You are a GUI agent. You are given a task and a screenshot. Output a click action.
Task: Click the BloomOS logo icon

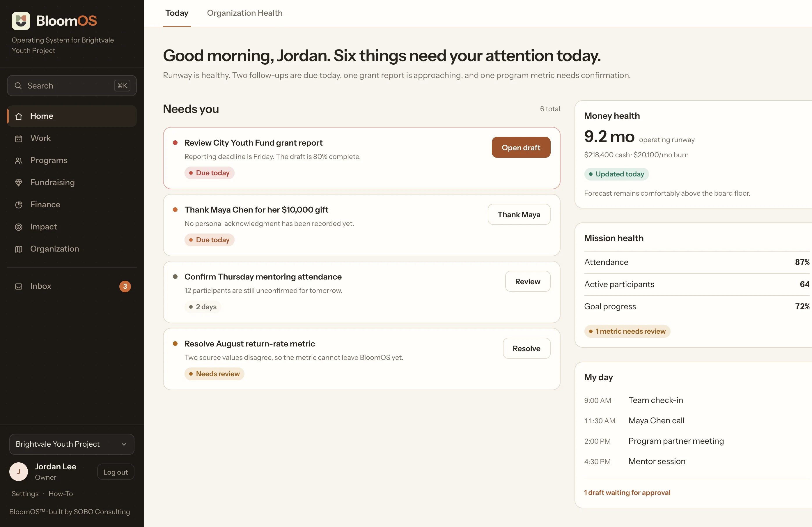pyautogui.click(x=21, y=21)
